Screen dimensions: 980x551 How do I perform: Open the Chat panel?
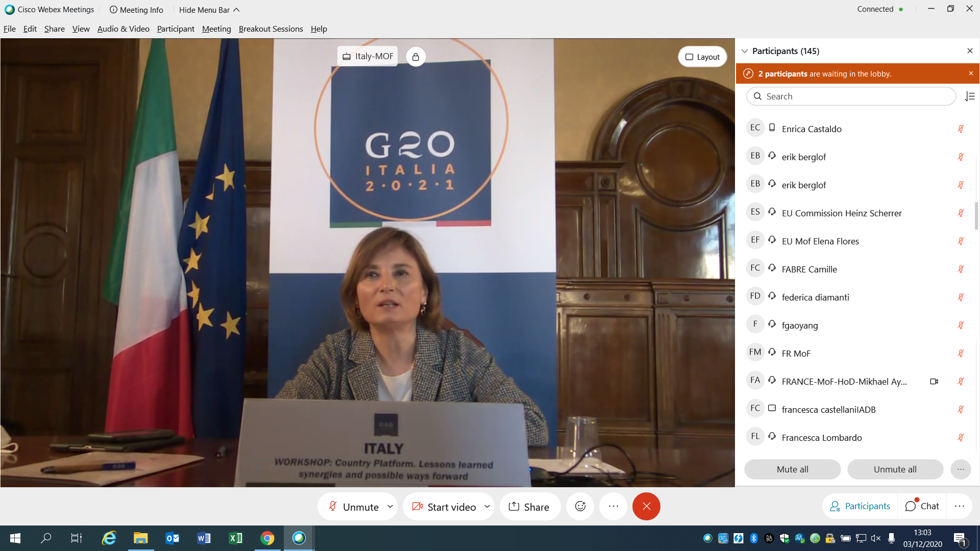(x=922, y=506)
